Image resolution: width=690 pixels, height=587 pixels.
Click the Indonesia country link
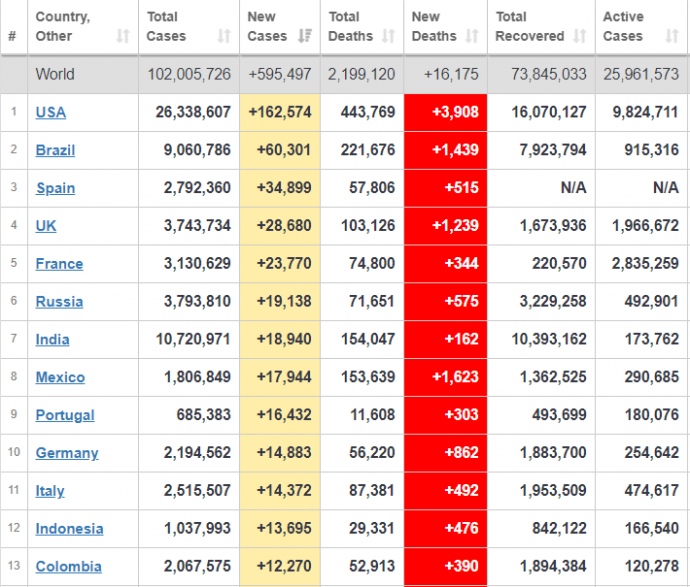69,529
